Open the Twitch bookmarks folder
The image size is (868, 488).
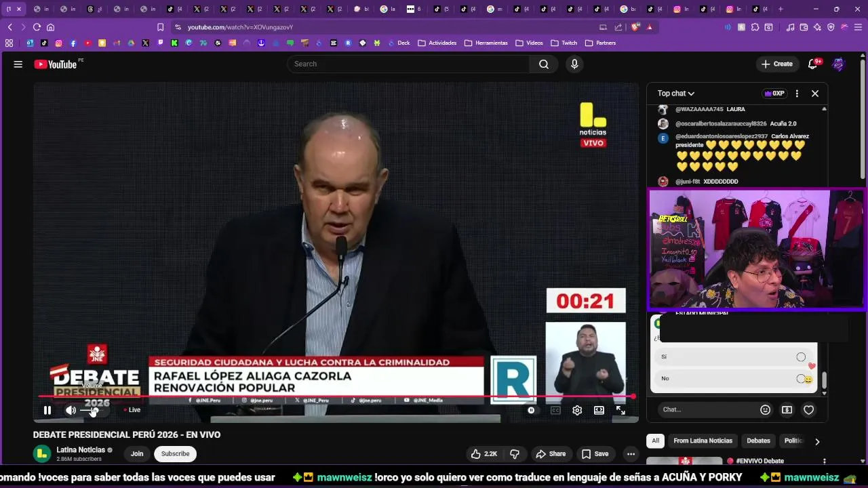tap(564, 43)
